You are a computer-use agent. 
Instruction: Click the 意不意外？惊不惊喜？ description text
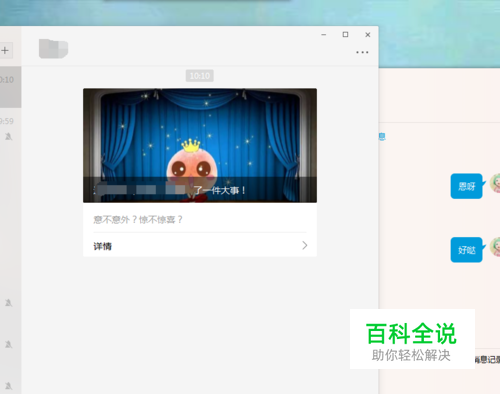(x=138, y=220)
